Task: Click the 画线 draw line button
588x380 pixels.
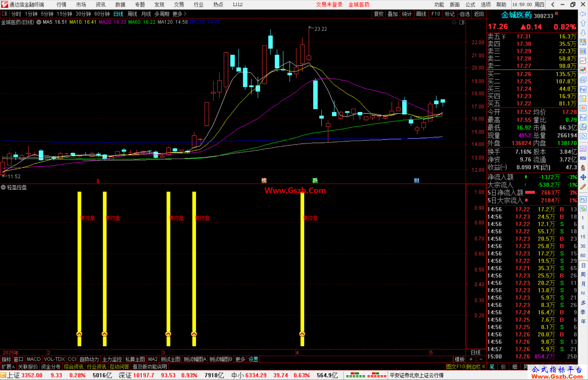Action: [x=421, y=14]
